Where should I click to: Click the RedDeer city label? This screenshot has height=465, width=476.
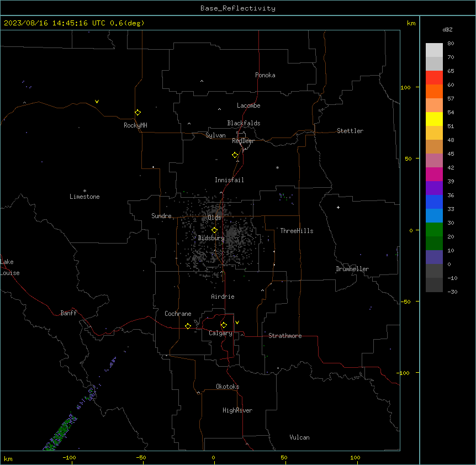244,141
